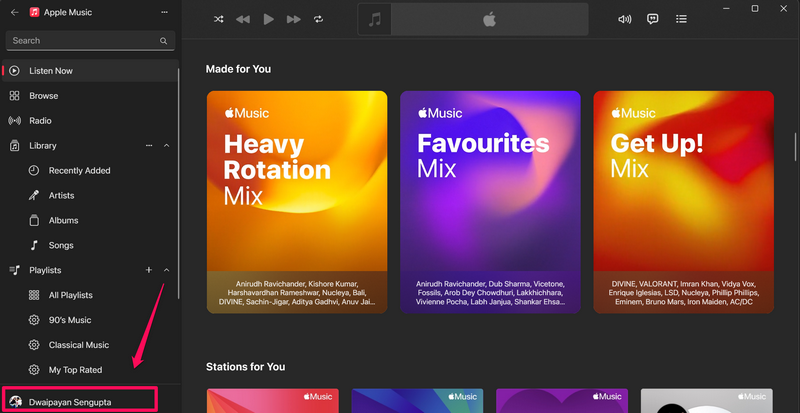Open Library more options ellipsis
The height and width of the screenshot is (413, 800).
[x=149, y=146]
